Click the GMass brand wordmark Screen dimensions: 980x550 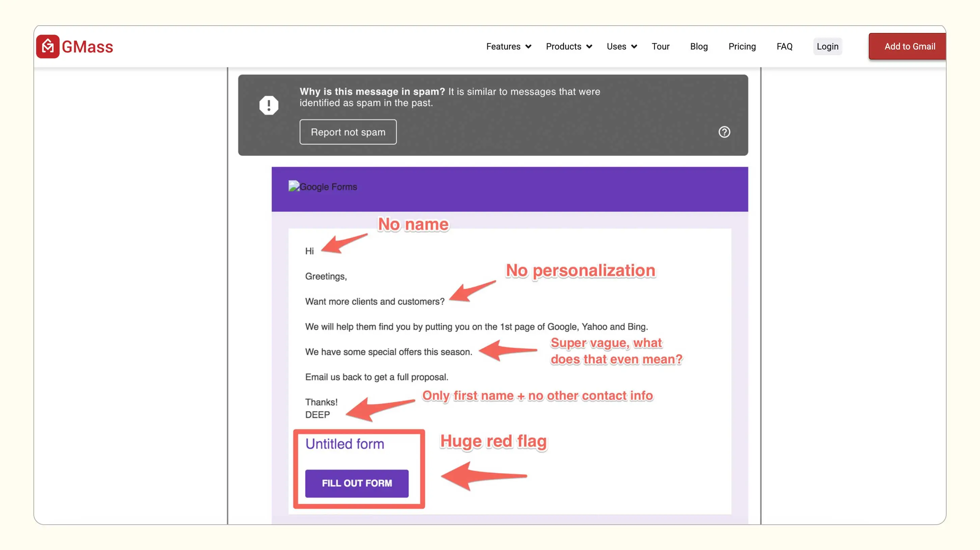(x=87, y=47)
